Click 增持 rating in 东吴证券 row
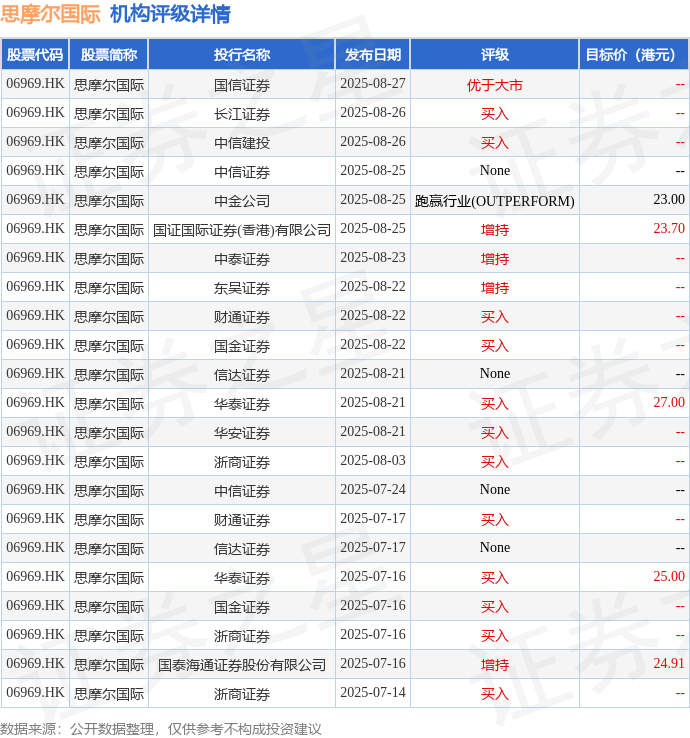Screen dimensions: 690x738 495,288
